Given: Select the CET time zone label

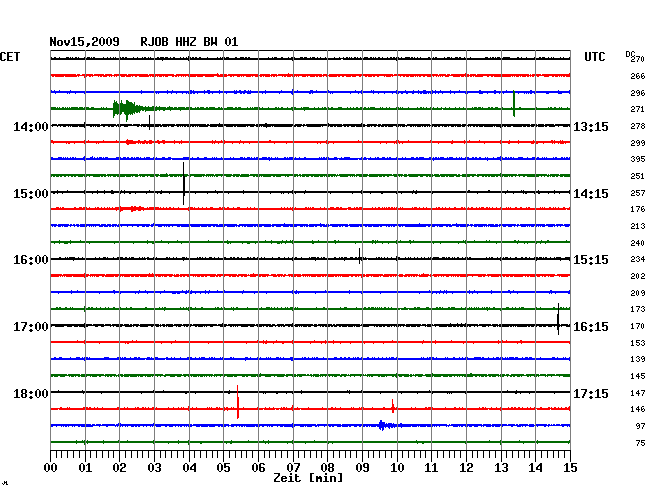Looking at the screenshot, I should (x=10, y=57).
